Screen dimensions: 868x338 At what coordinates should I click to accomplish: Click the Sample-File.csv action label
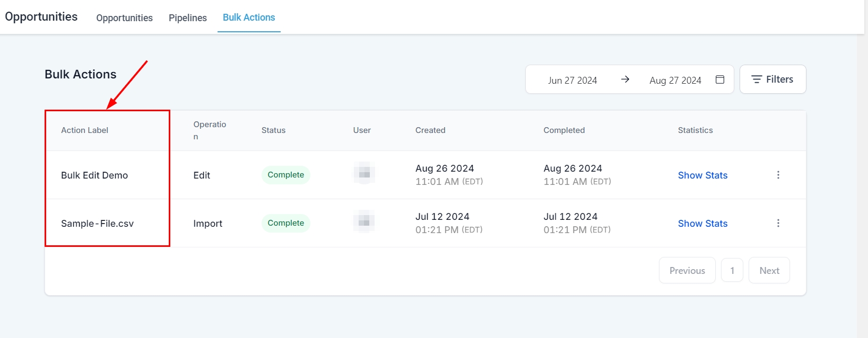click(97, 224)
